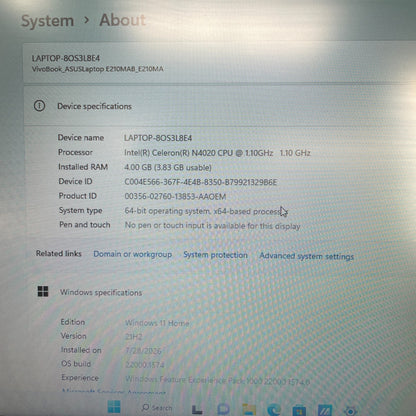Click the Experience label

[80, 378]
